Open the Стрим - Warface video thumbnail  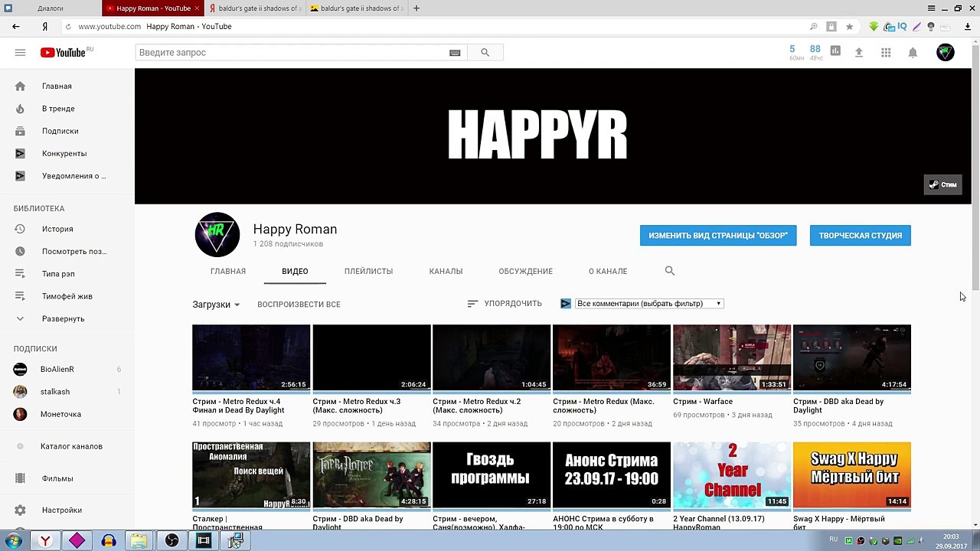pyautogui.click(x=732, y=357)
